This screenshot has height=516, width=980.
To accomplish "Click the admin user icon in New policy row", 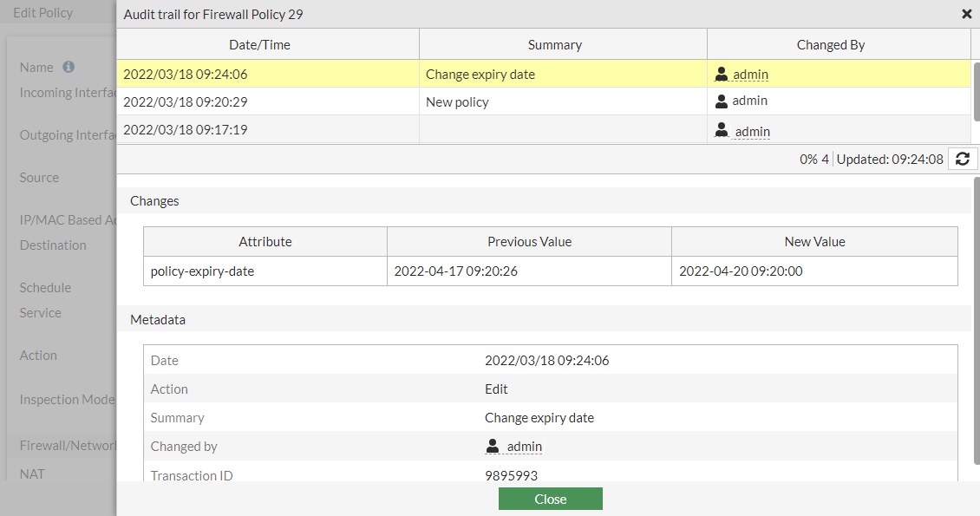I will tap(722, 101).
